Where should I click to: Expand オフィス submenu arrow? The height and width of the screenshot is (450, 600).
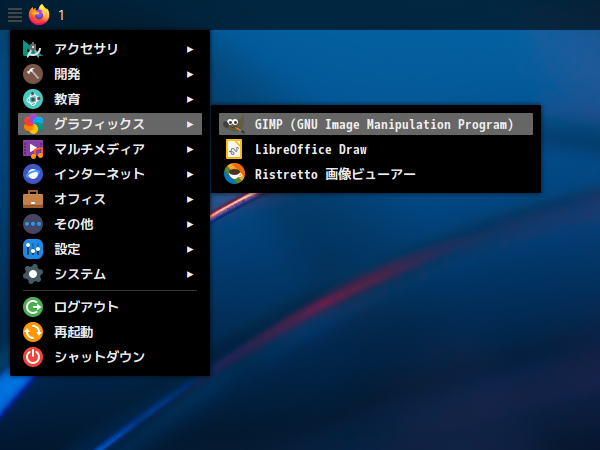190,199
